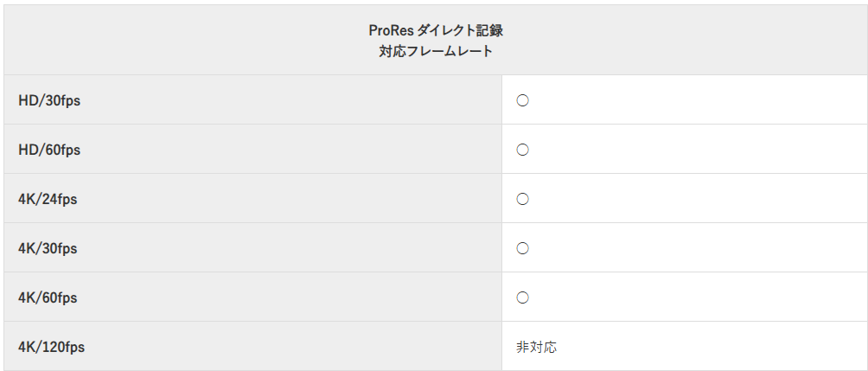Click the circle mark in 4K/24fps row

522,199
